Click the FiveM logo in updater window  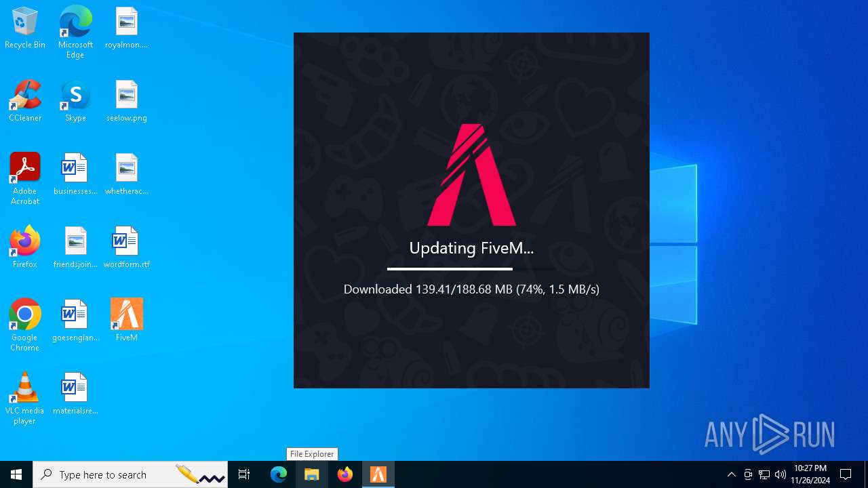(472, 174)
